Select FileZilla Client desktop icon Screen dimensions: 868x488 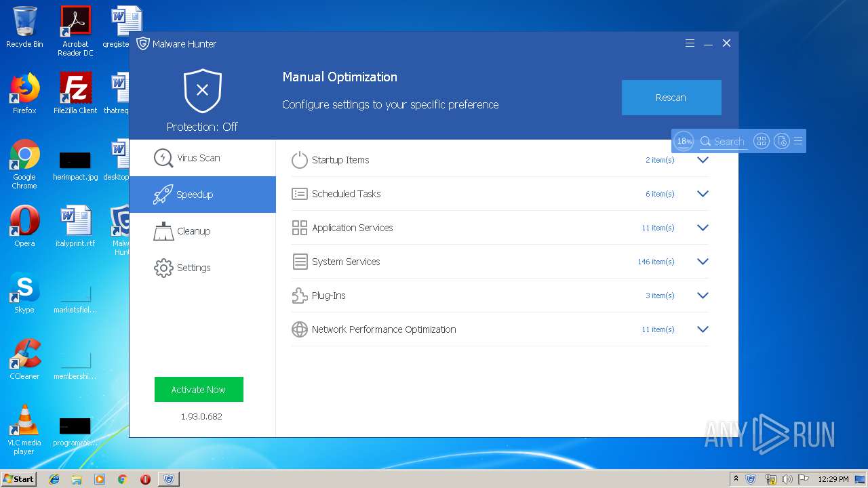[x=75, y=94]
